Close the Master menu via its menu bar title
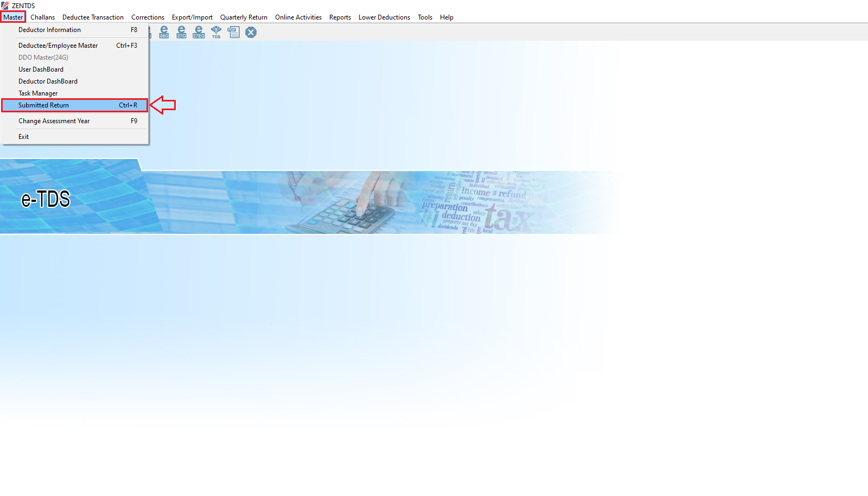 13,17
